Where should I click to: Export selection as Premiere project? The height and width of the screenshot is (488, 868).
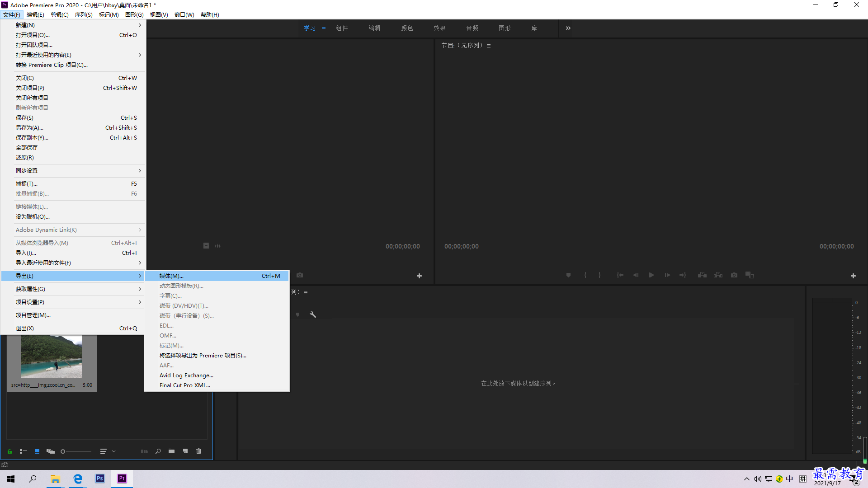[x=217, y=356]
